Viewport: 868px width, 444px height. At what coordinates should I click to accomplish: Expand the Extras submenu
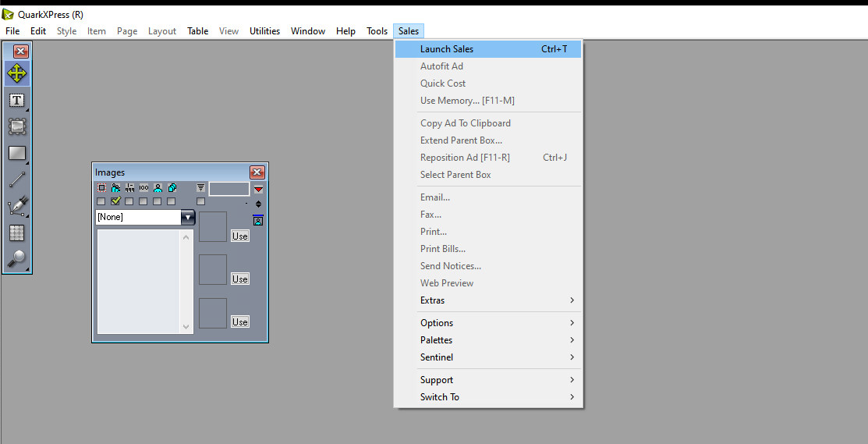[488, 300]
